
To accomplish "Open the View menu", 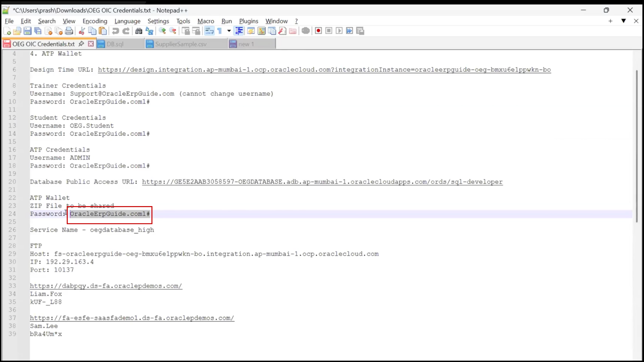I will (x=69, y=21).
